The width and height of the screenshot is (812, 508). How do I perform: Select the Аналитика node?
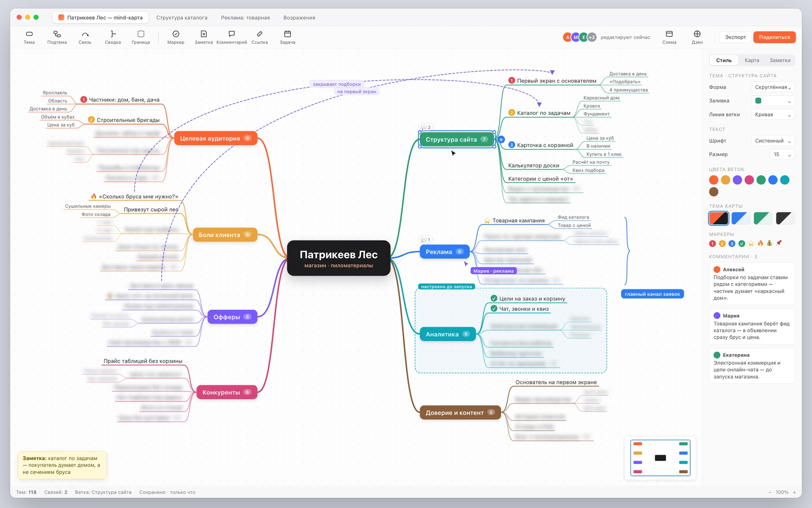click(448, 334)
